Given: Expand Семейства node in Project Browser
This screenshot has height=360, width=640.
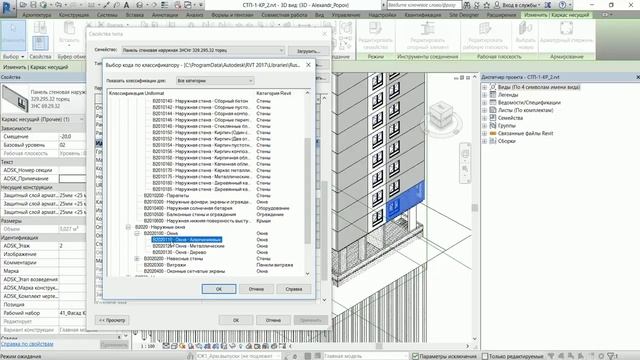Looking at the screenshot, I should (484, 118).
